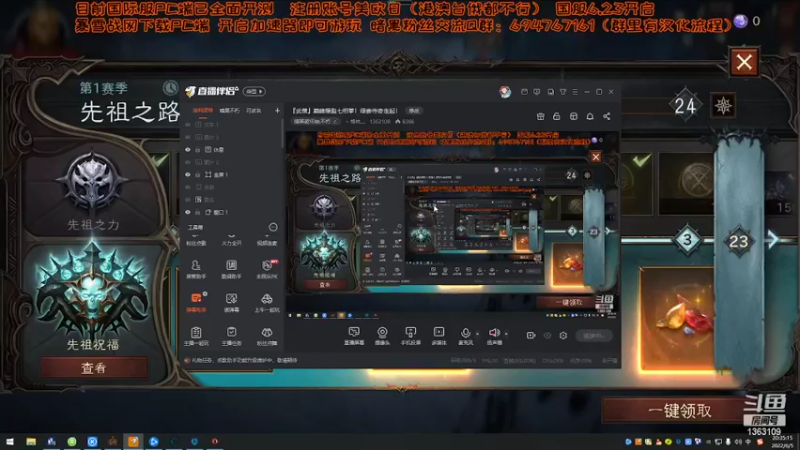Click the 查看 button under 先祖祝福
Image resolution: width=800 pixels, height=450 pixels.
click(x=94, y=367)
